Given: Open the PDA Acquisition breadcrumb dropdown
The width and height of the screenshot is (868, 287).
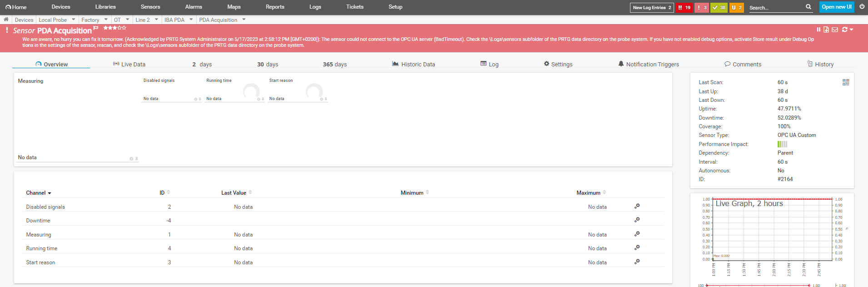Looking at the screenshot, I should tap(244, 20).
